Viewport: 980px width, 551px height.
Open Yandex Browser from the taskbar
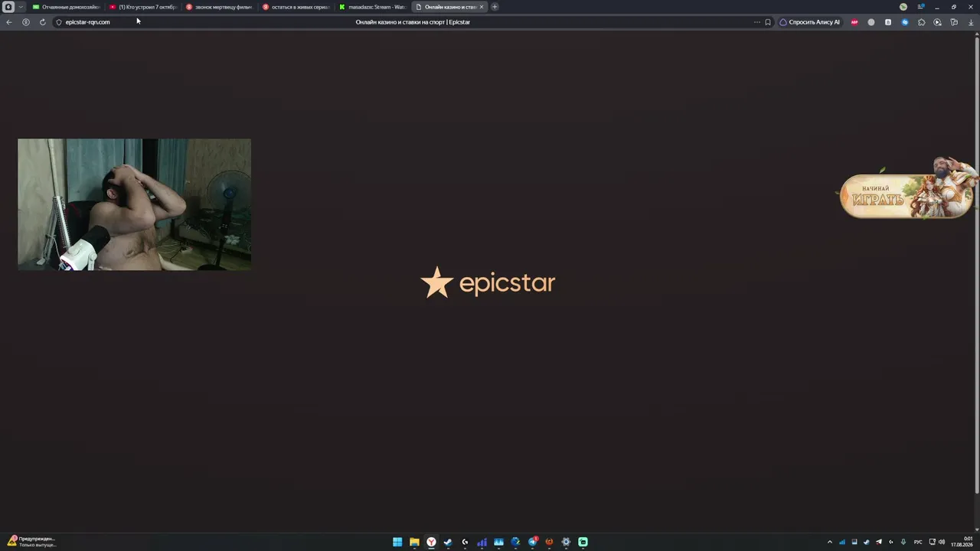pos(431,542)
